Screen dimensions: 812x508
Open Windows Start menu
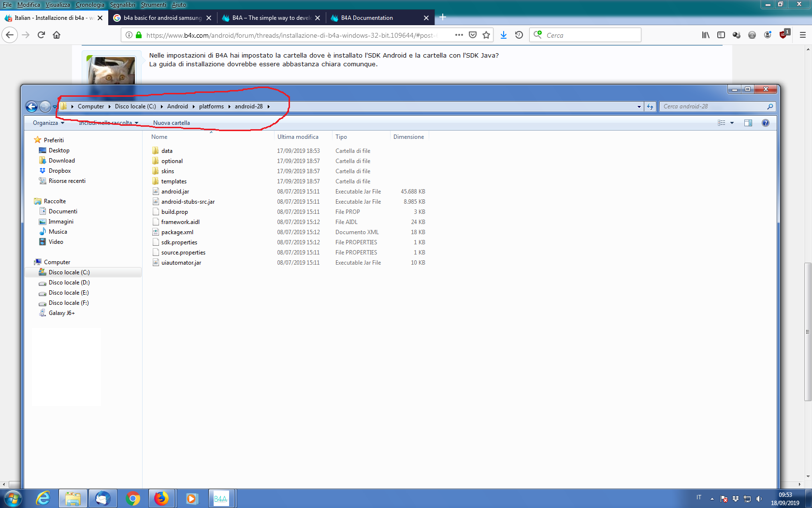(13, 498)
